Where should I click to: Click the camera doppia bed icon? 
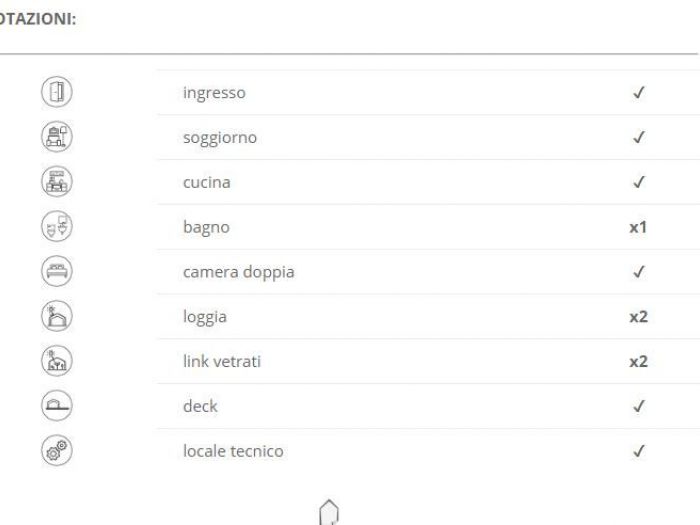[57, 271]
